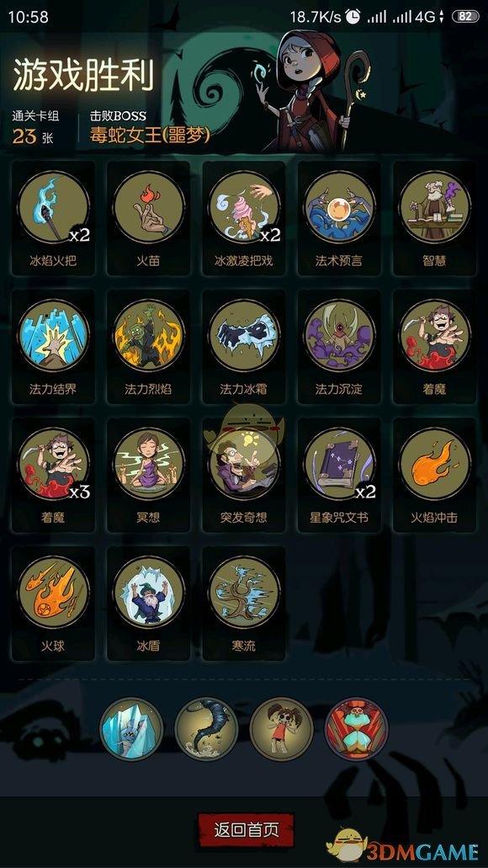Tap the 法力烈焰 flaming zombie card
Screen dimensions: 488x868
[x=148, y=347]
